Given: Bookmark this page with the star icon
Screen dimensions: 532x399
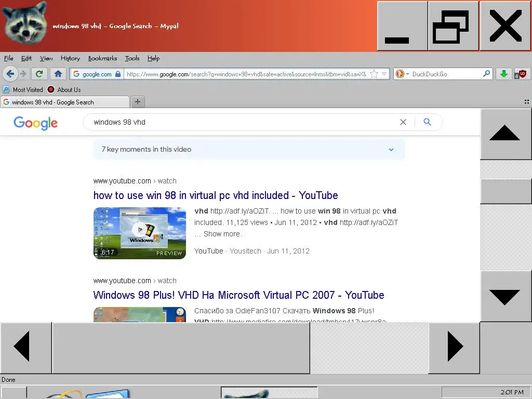Looking at the screenshot, I should click(x=374, y=74).
